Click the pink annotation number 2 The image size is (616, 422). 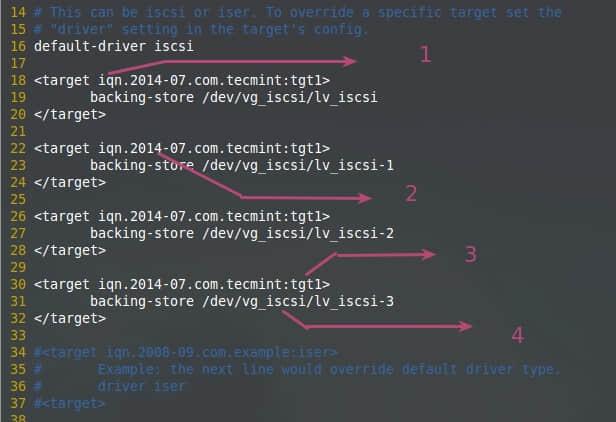[x=411, y=194]
